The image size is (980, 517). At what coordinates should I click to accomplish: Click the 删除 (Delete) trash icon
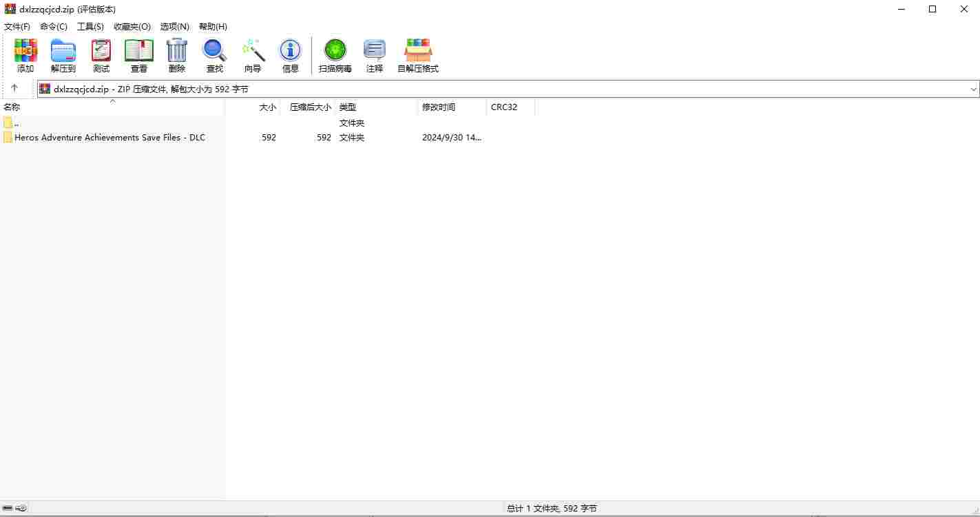177,50
